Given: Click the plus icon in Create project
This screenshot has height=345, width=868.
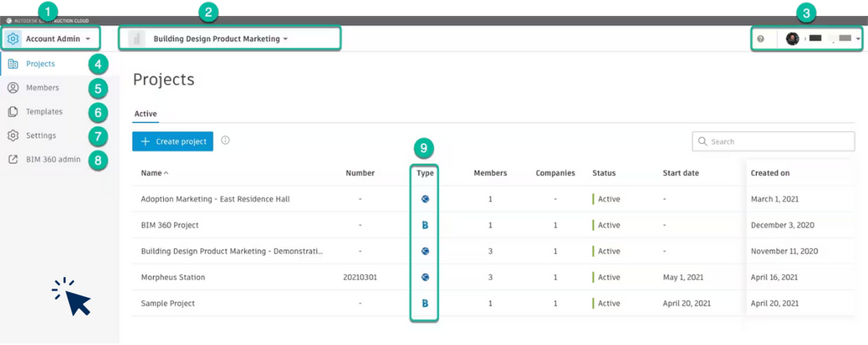Looking at the screenshot, I should pos(145,141).
